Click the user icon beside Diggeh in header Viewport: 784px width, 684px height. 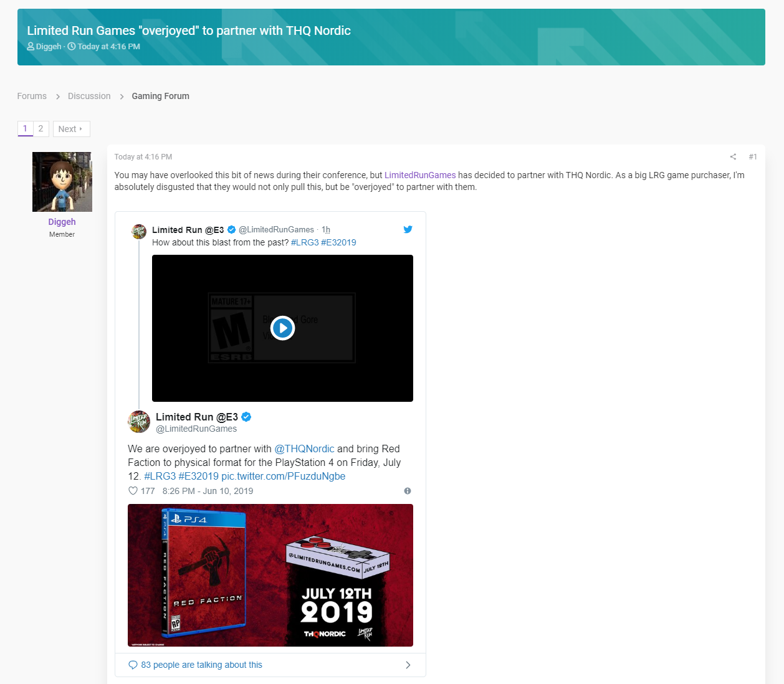pyautogui.click(x=31, y=47)
